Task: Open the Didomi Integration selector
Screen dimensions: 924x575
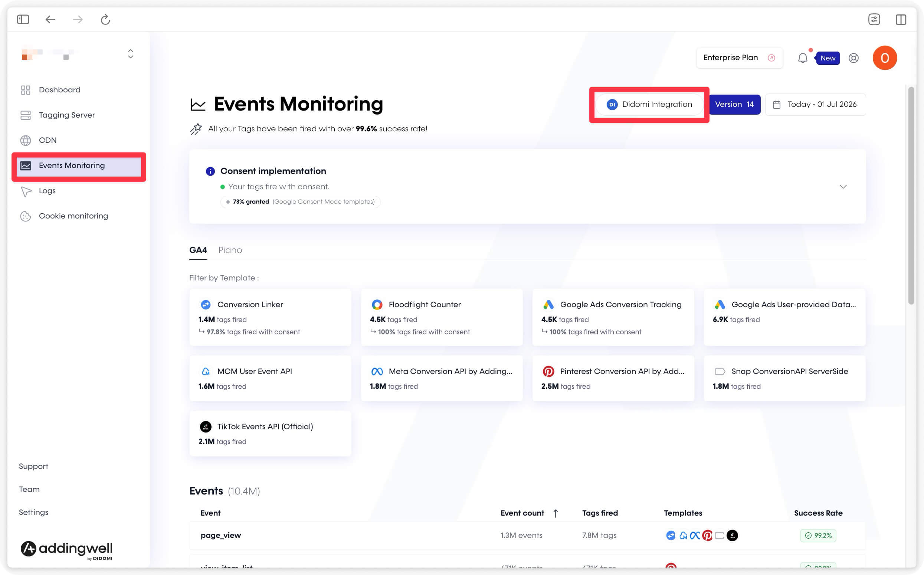Action: pyautogui.click(x=649, y=104)
